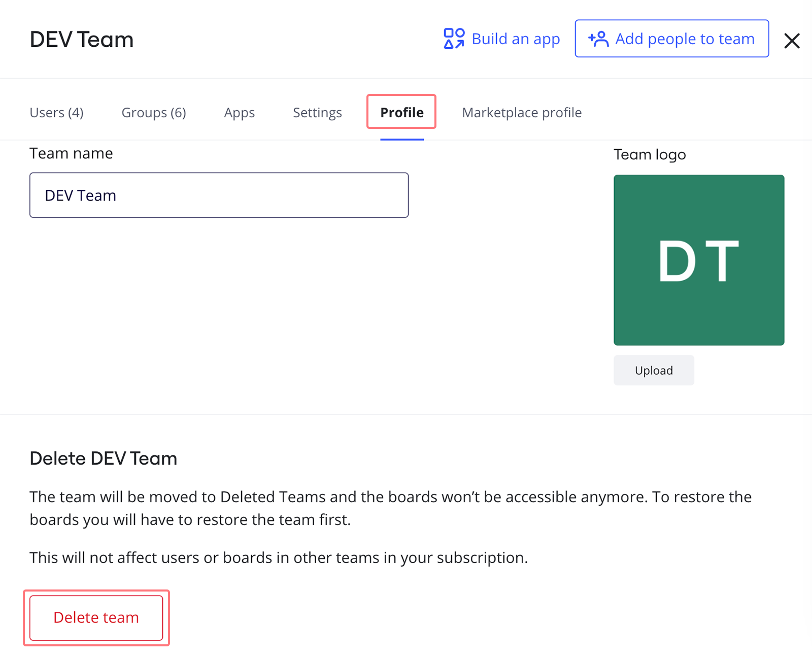Click the red Delete team button
This screenshot has height=656, width=812.
pos(96,617)
